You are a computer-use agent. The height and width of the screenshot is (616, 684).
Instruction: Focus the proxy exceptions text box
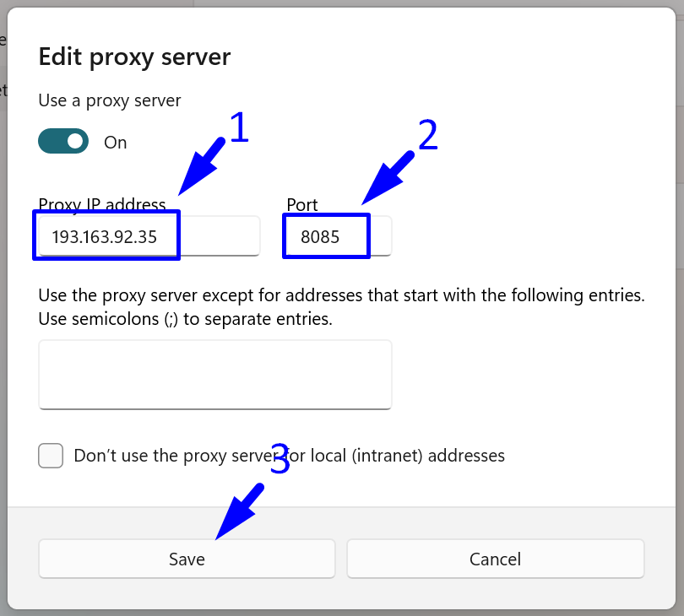pyautogui.click(x=215, y=374)
